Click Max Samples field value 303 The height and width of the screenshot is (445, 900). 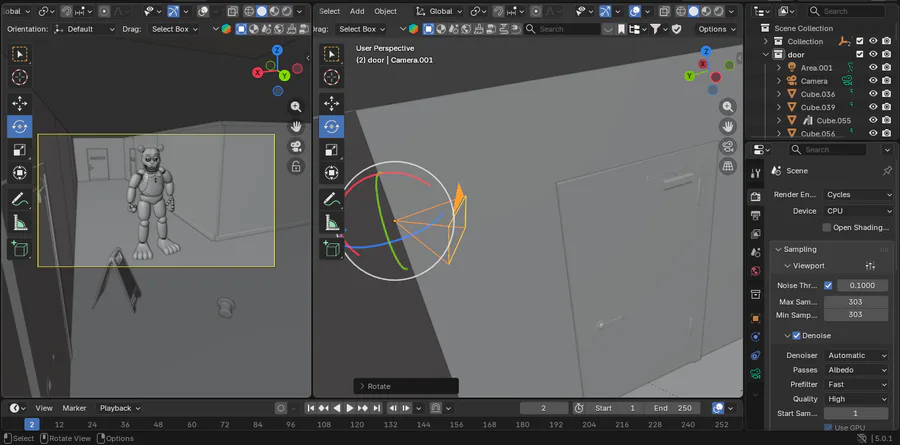pyautogui.click(x=855, y=301)
